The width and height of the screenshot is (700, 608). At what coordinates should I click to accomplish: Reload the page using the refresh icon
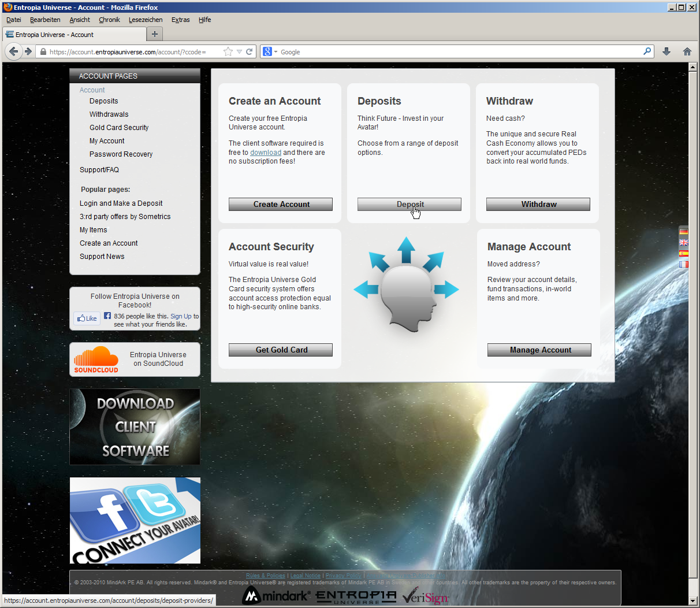[250, 51]
